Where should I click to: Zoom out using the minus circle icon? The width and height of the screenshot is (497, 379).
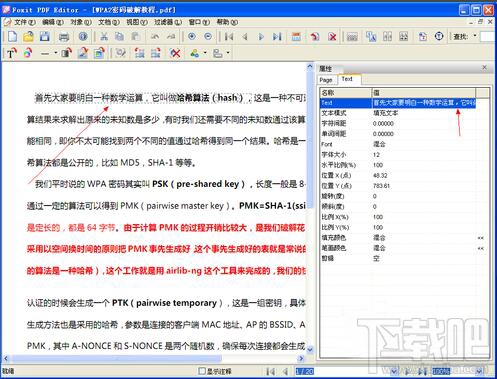tap(208, 36)
